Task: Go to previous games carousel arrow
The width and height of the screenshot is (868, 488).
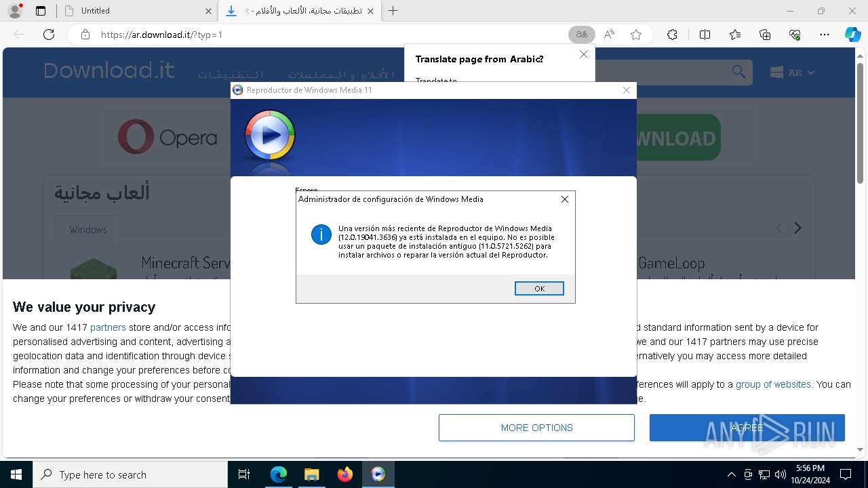Action: point(779,228)
